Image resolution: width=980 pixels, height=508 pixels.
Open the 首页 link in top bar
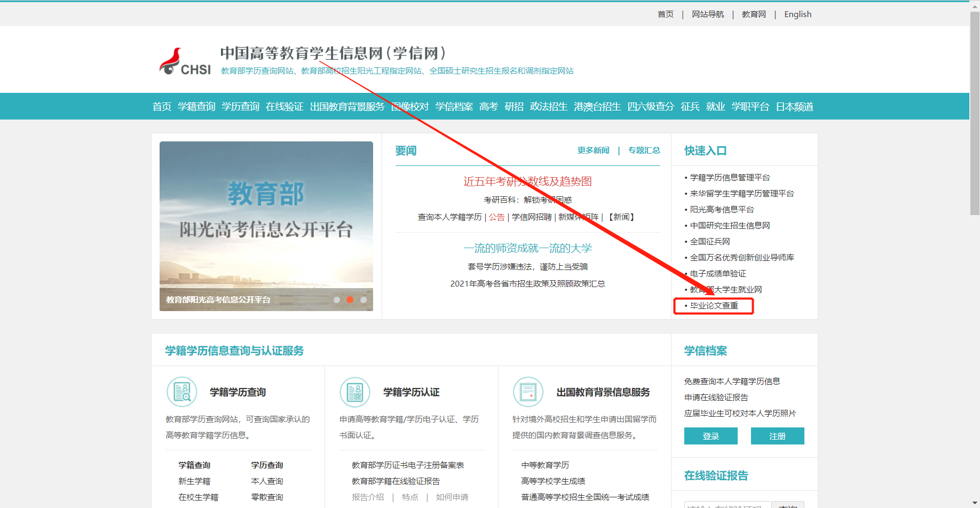coord(666,14)
